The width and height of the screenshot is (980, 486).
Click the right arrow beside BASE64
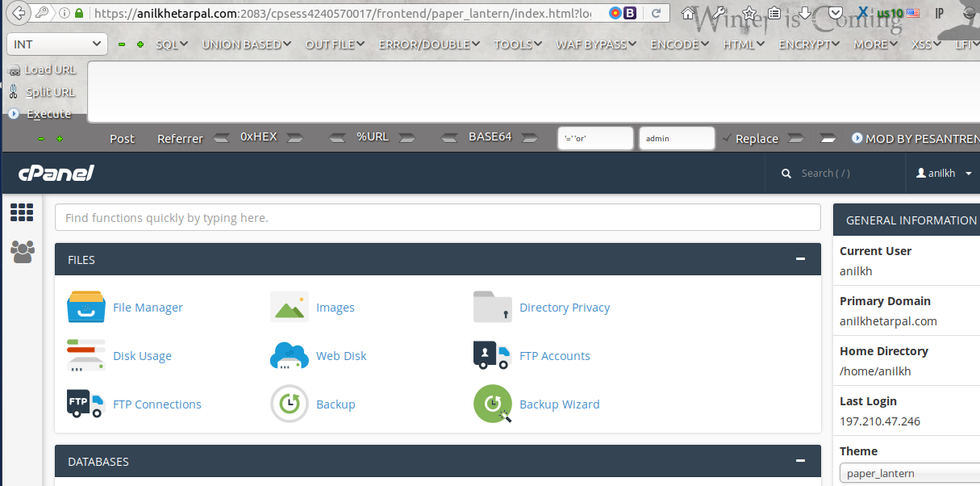(x=529, y=138)
